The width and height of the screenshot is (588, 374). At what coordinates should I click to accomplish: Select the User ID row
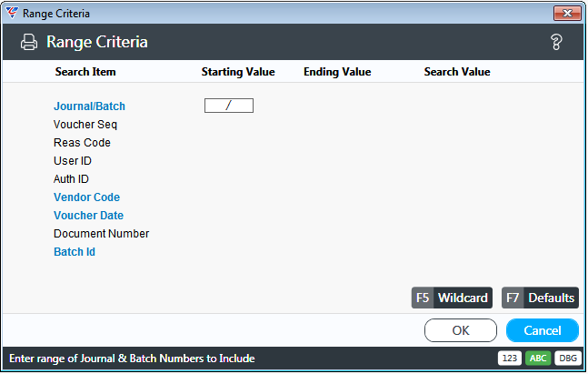73,161
